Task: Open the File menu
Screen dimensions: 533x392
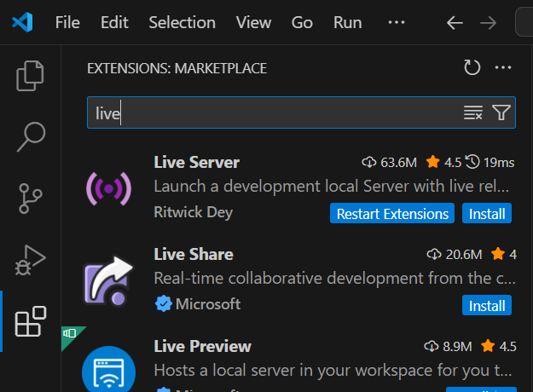Action: (x=67, y=23)
